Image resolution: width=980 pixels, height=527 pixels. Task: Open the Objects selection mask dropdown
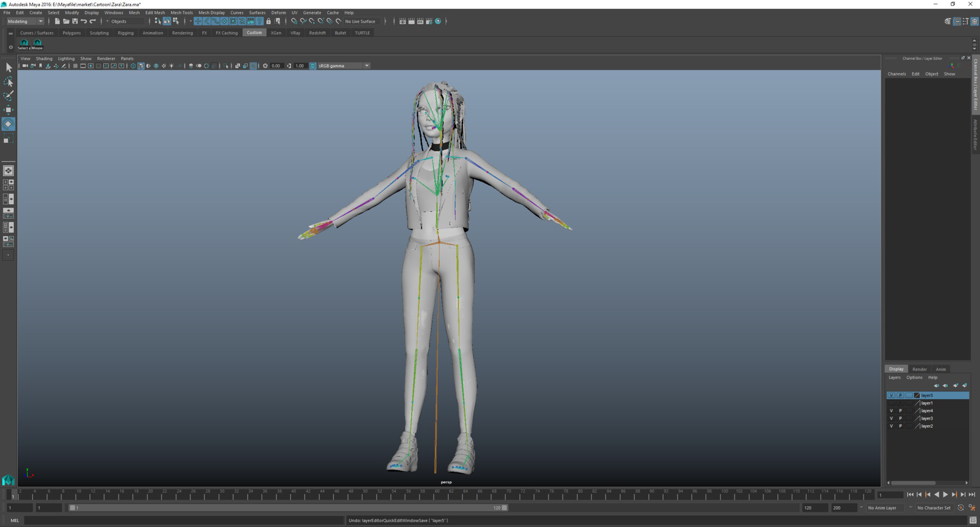125,21
